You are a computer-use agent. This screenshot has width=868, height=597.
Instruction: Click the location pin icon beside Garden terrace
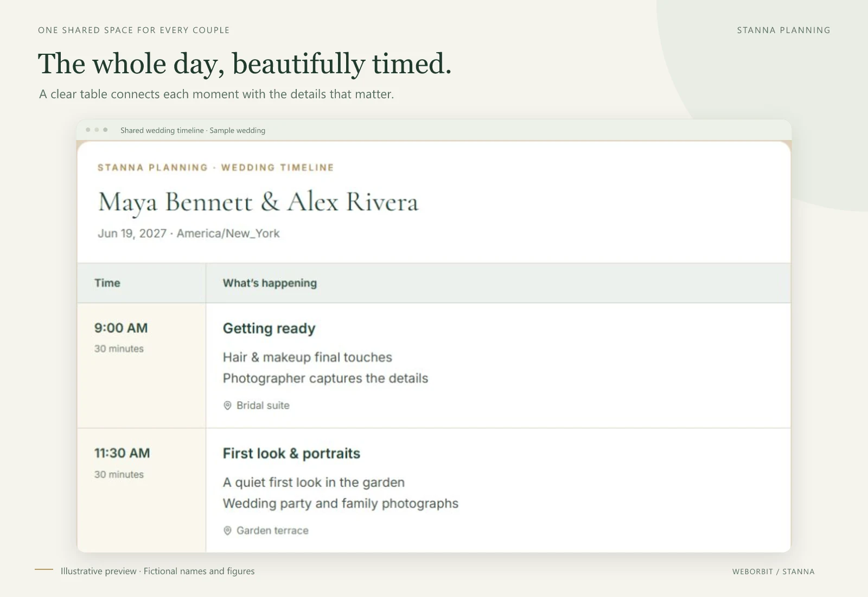(x=227, y=531)
